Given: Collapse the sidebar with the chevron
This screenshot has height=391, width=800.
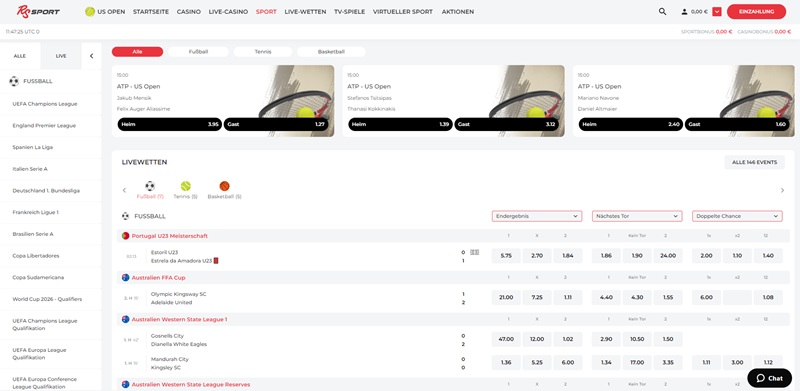Looking at the screenshot, I should coord(91,56).
